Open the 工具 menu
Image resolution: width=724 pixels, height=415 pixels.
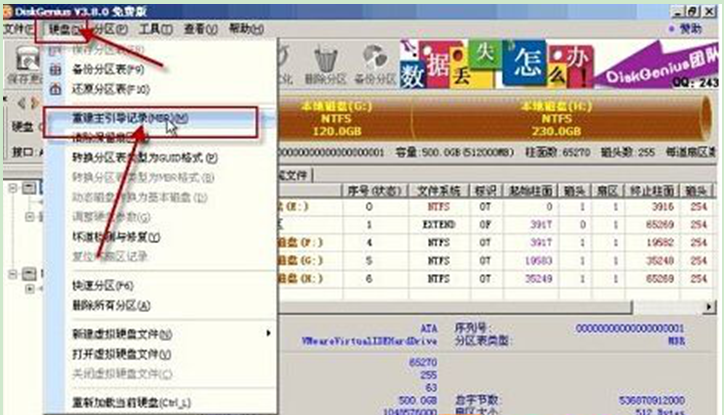(156, 29)
